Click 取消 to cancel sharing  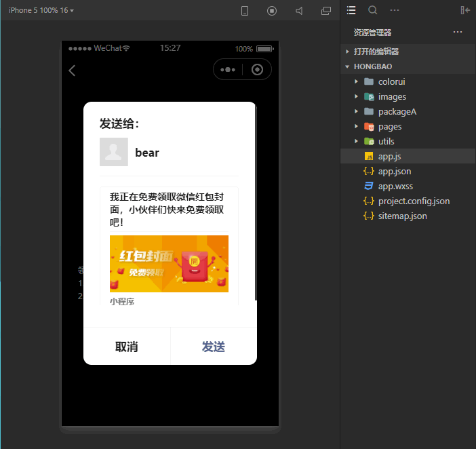point(127,347)
